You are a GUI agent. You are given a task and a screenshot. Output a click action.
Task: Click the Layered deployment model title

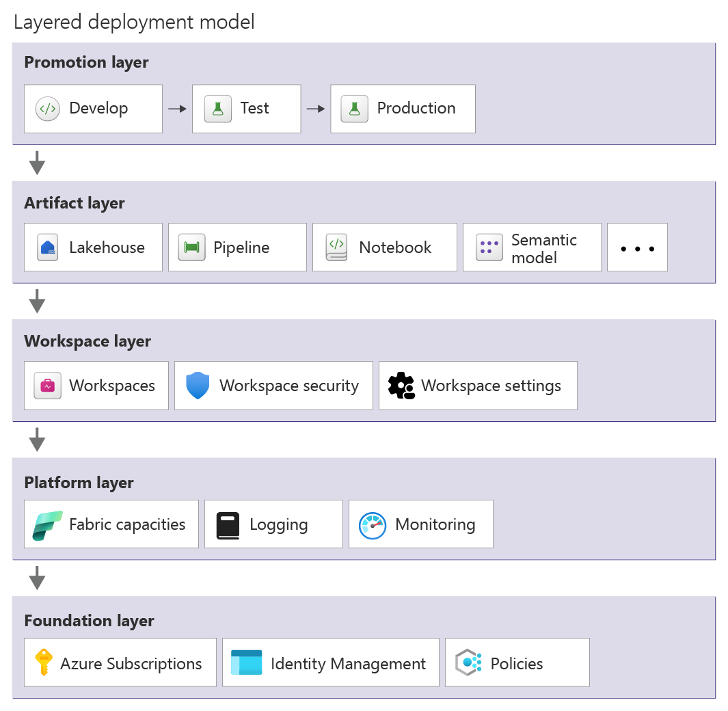134,23
